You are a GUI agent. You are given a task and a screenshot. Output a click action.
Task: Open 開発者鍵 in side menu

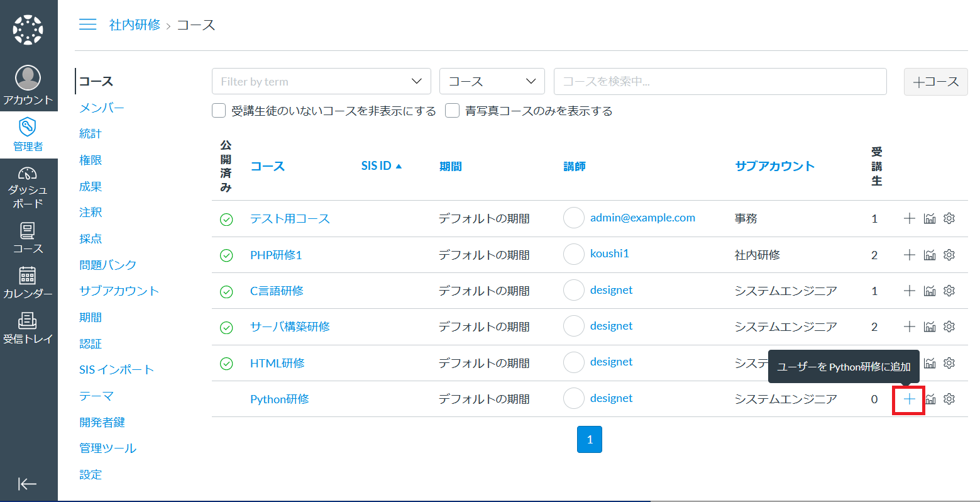[x=102, y=422]
